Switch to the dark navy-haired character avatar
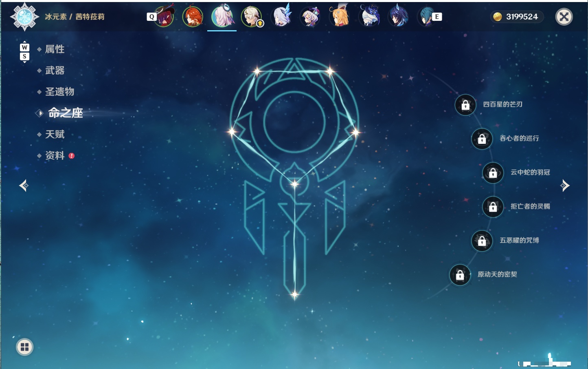Screen dimensions: 588x369 coord(398,16)
